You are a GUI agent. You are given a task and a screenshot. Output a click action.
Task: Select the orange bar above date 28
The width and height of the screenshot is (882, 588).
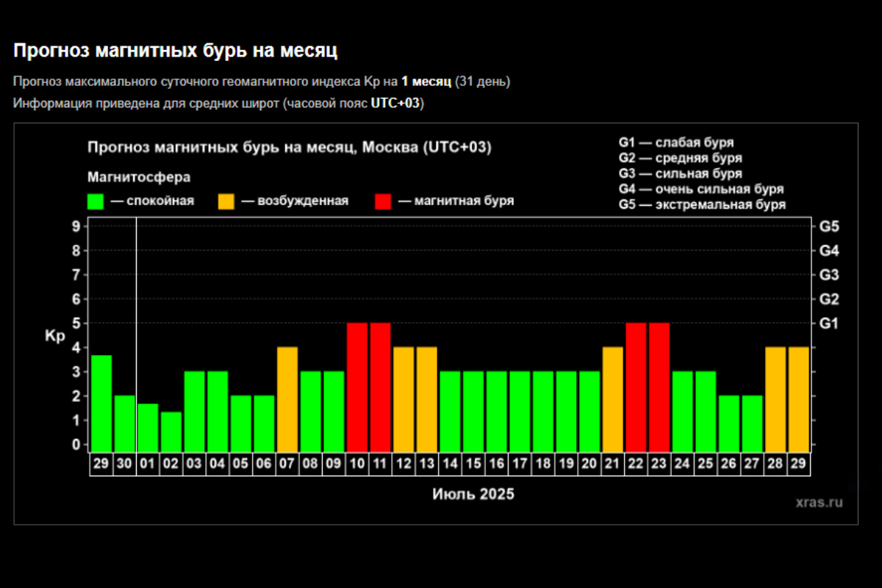coord(775,399)
